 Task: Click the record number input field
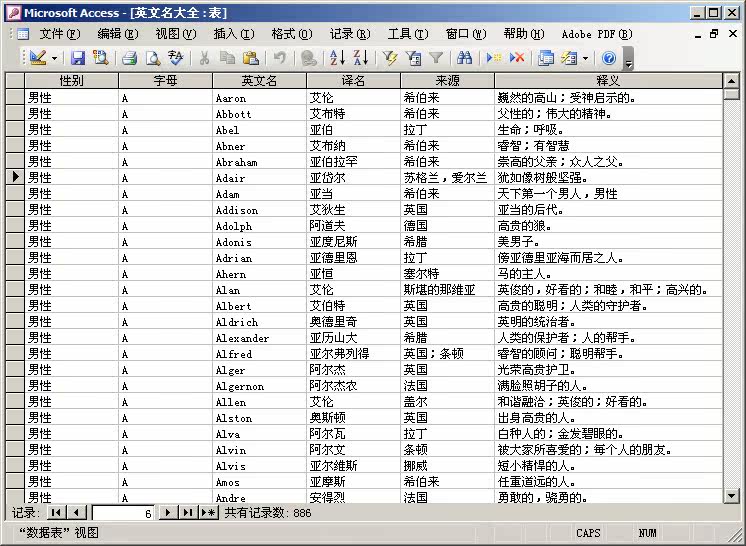tap(123, 513)
